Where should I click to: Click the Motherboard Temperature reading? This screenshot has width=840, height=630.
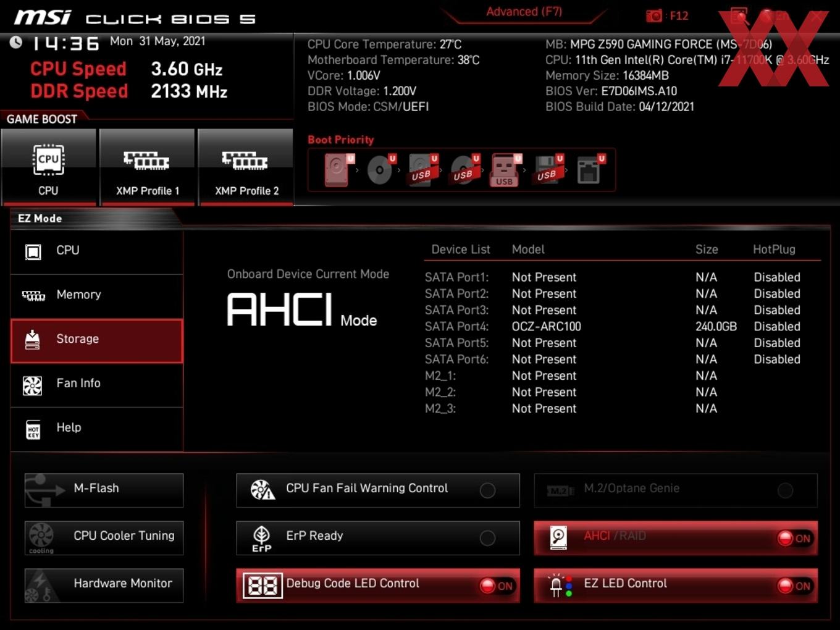[393, 60]
